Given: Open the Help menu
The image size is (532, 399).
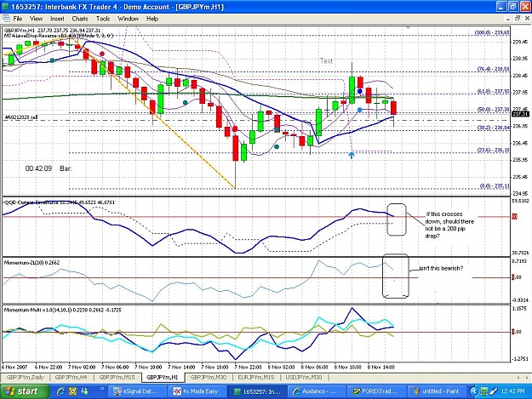Looking at the screenshot, I should [152, 19].
